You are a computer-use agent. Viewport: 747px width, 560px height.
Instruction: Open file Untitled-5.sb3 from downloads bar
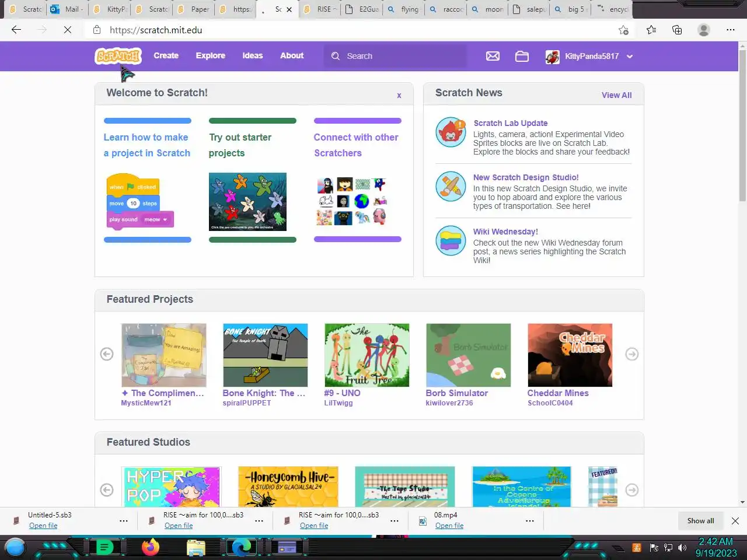[x=43, y=526]
